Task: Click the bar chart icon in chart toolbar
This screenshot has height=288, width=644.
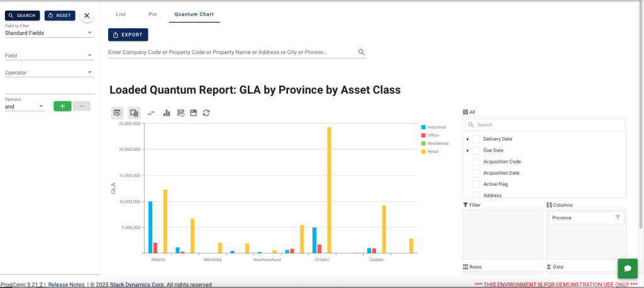Action: coord(167,113)
